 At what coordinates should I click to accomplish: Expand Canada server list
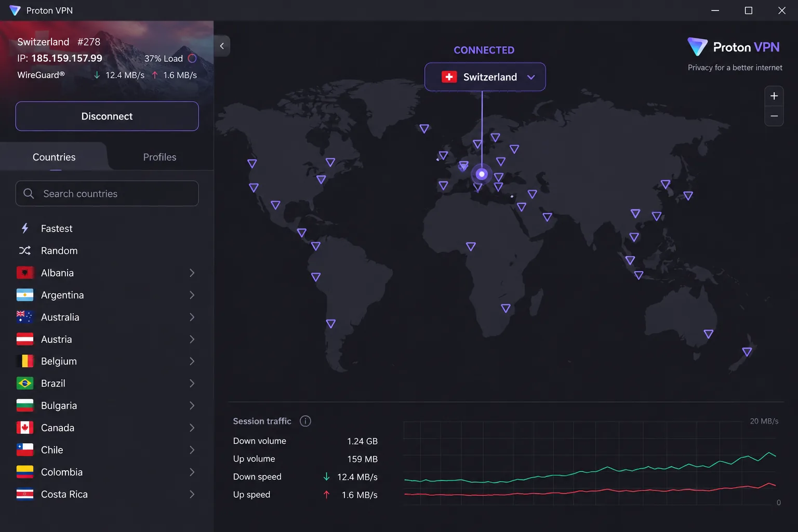(x=192, y=428)
